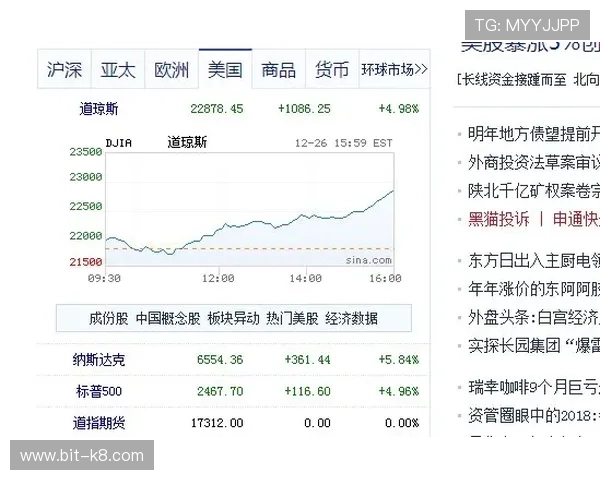Click the 道琼斯 percent +4.98%
Image resolution: width=600 pixels, height=480 pixels.
point(399,109)
